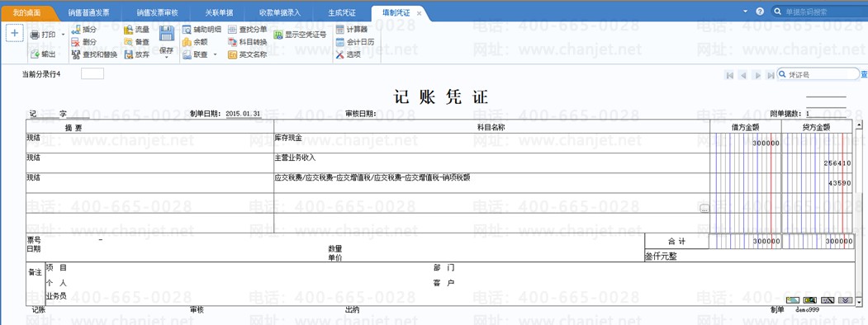Toggle 英文名称 English names display

(x=247, y=54)
